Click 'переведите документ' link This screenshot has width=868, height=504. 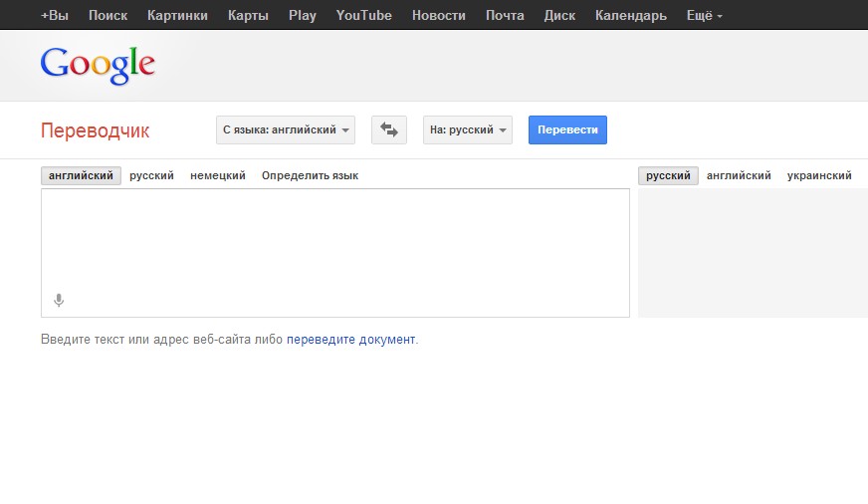(x=350, y=340)
